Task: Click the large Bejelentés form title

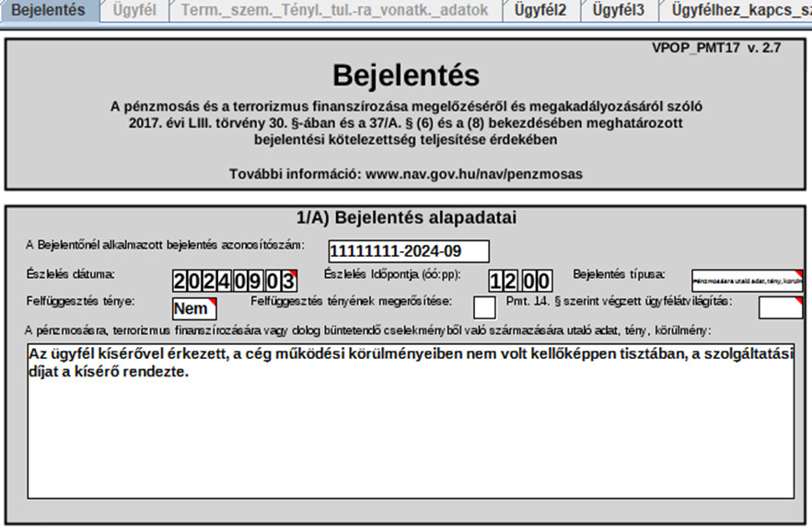Action: pyautogui.click(x=405, y=75)
